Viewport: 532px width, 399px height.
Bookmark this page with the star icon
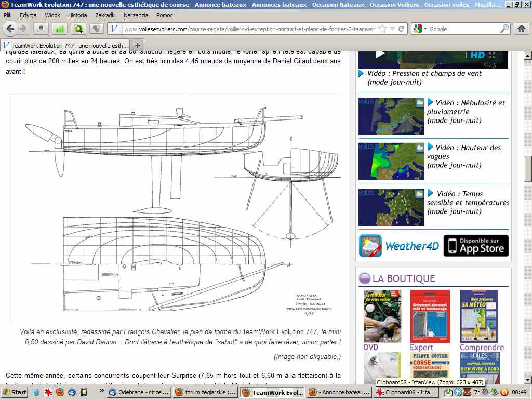coord(382,29)
